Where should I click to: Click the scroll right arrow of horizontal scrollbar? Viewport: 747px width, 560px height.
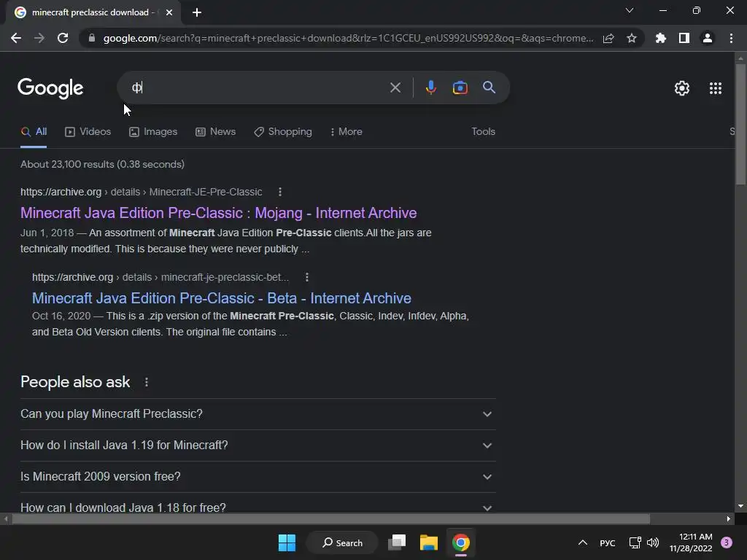[x=729, y=518]
